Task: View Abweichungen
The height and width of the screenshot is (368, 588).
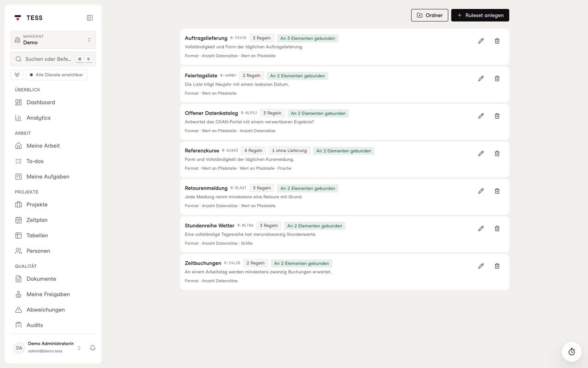Action: tap(53, 310)
